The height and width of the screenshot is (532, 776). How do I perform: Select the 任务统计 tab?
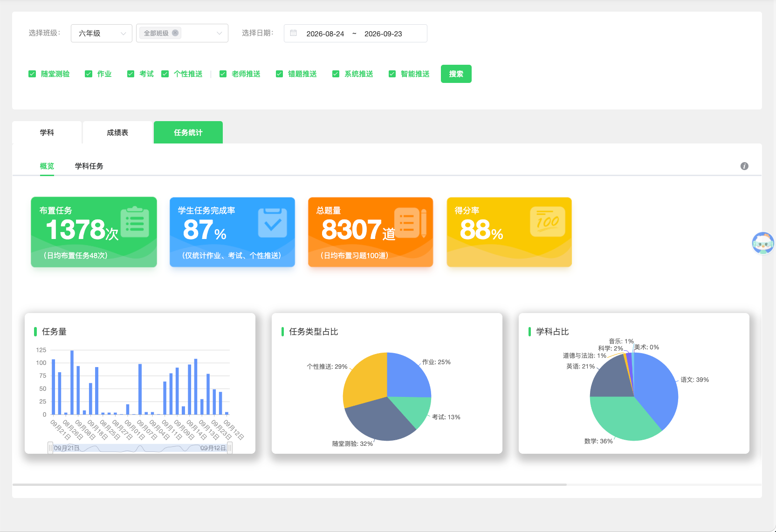coord(188,132)
